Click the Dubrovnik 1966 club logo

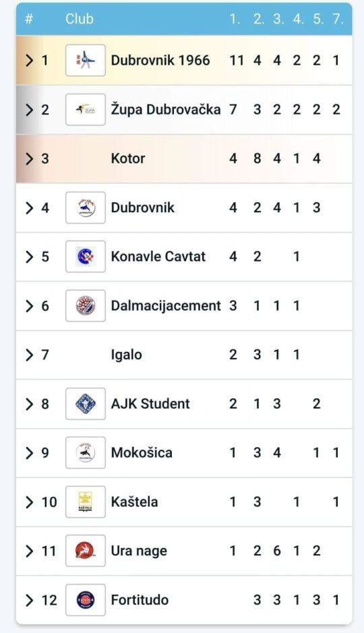[86, 61]
